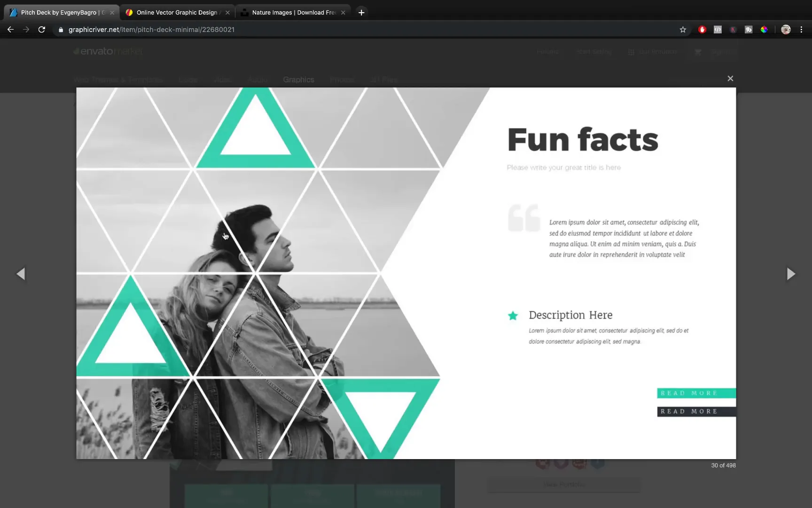Click the graphicriver.net address bar
Viewport: 812px width, 508px height.
367,30
